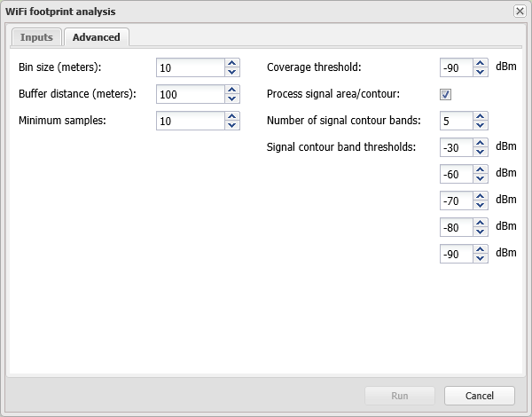Viewport: 532px width, 417px height.
Task: Increase Number of signal contour bands
Action: click(481, 116)
